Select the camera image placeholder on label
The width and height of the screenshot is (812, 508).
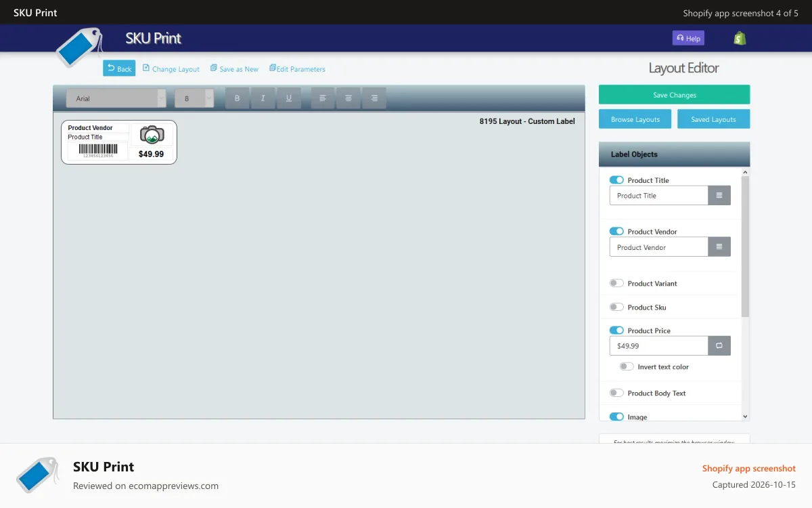[152, 134]
